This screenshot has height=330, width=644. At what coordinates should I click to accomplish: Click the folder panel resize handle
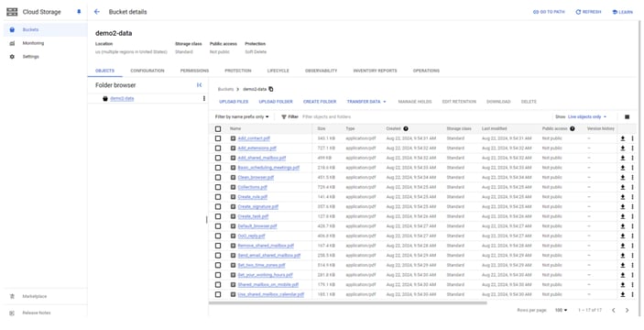point(207,220)
